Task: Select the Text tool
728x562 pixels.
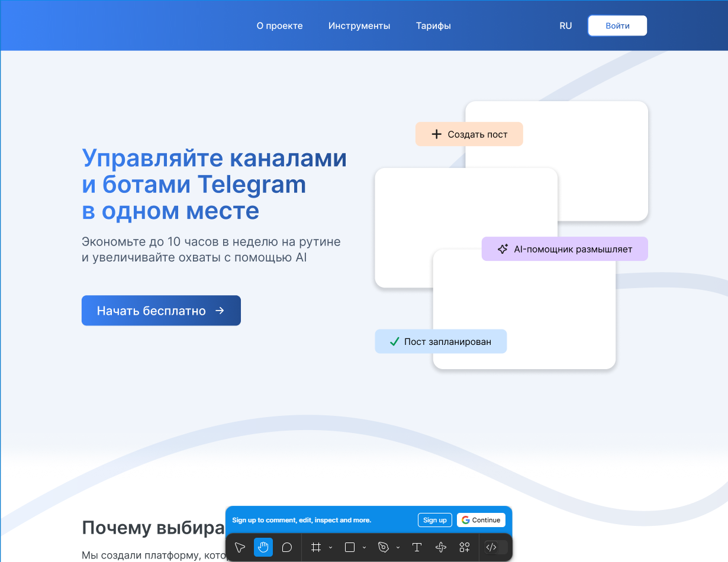Action: (x=417, y=547)
